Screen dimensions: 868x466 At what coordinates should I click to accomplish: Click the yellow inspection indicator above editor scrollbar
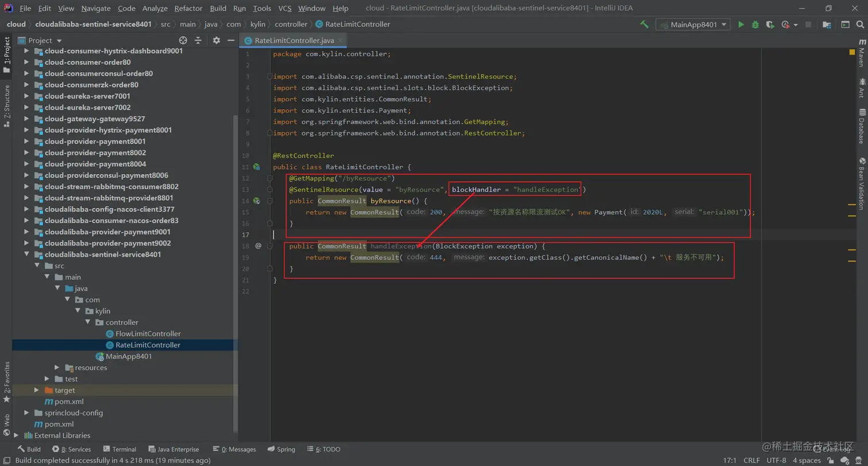pyautogui.click(x=852, y=52)
